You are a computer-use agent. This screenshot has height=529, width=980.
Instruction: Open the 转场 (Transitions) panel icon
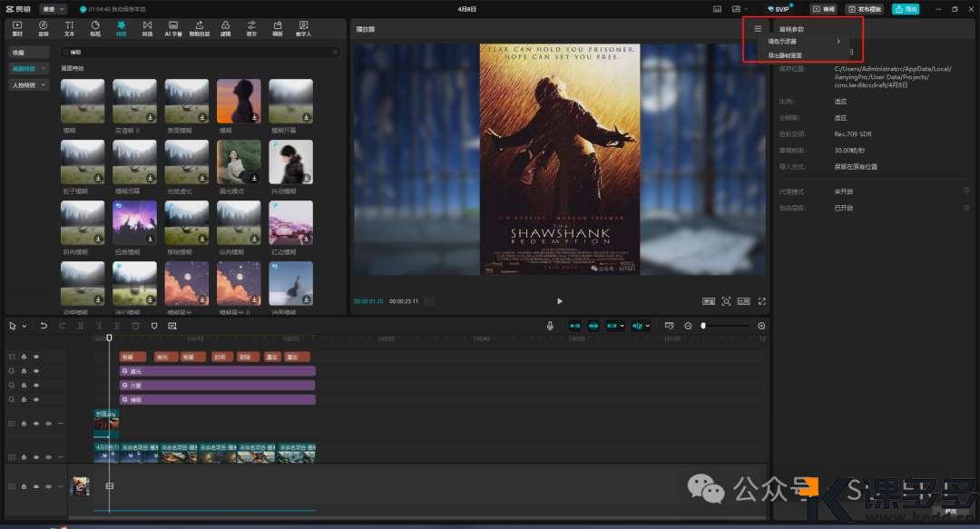147,27
